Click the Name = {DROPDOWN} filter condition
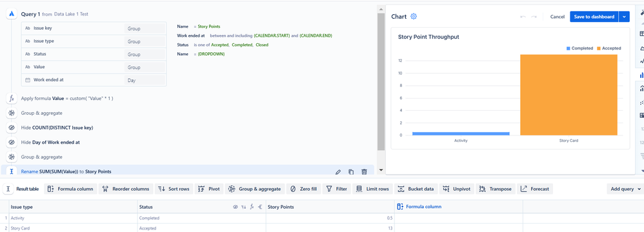 coord(201,54)
